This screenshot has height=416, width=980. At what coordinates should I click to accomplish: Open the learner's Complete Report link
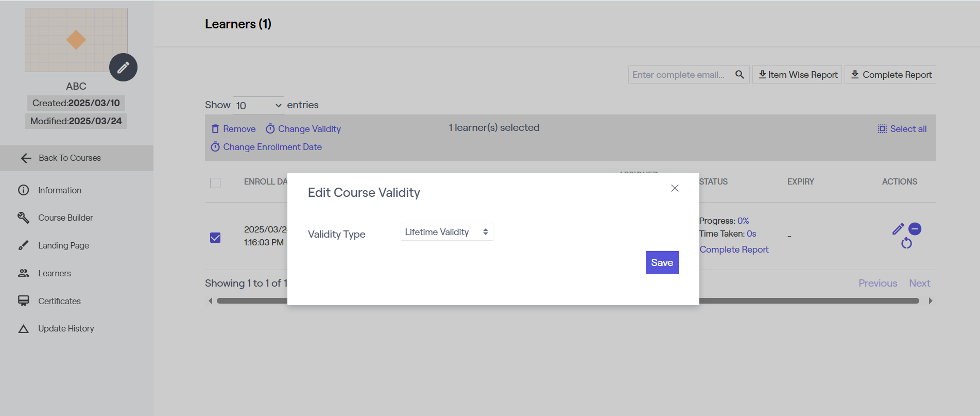(x=734, y=249)
